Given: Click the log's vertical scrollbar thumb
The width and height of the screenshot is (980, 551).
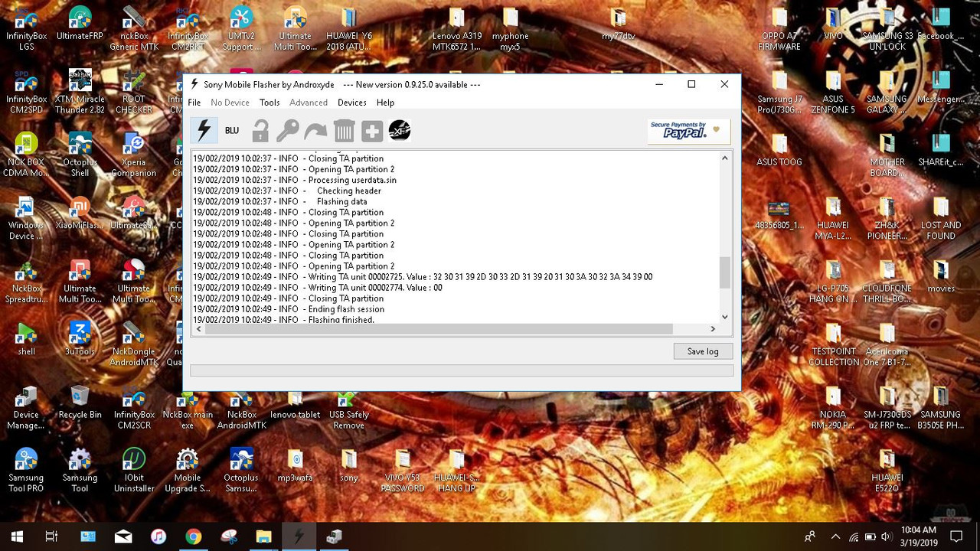Looking at the screenshot, I should (x=724, y=272).
